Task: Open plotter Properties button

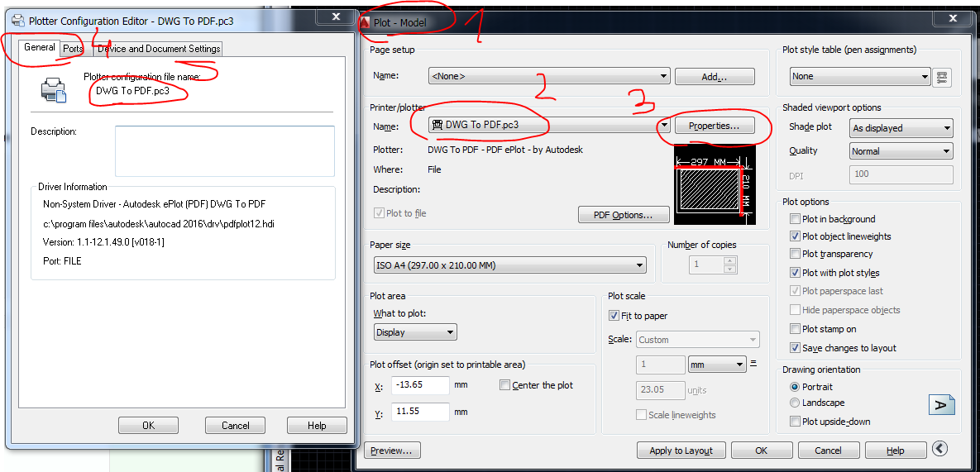Action: pyautogui.click(x=714, y=126)
